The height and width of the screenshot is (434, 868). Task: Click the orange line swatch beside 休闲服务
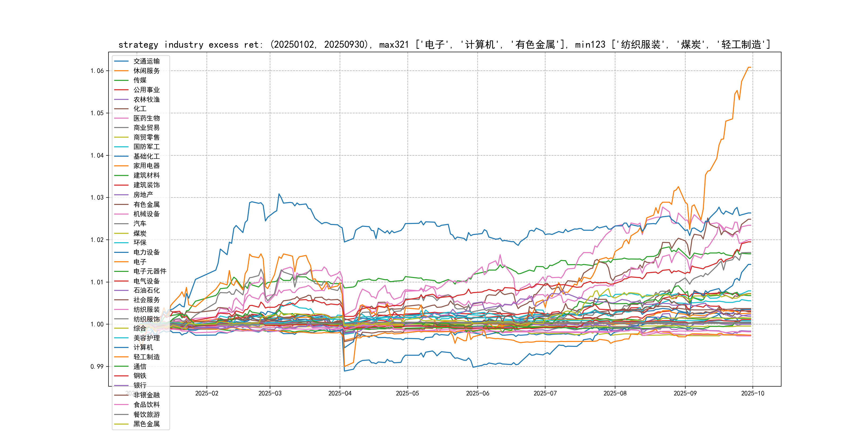point(121,71)
